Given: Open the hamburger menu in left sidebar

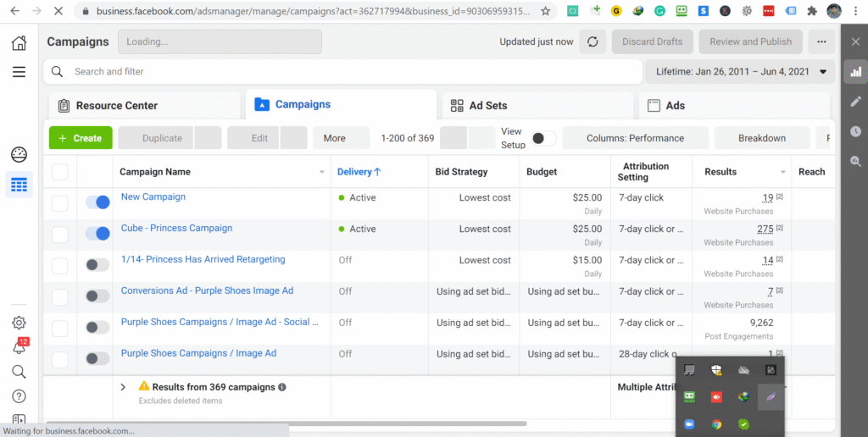Looking at the screenshot, I should (19, 72).
